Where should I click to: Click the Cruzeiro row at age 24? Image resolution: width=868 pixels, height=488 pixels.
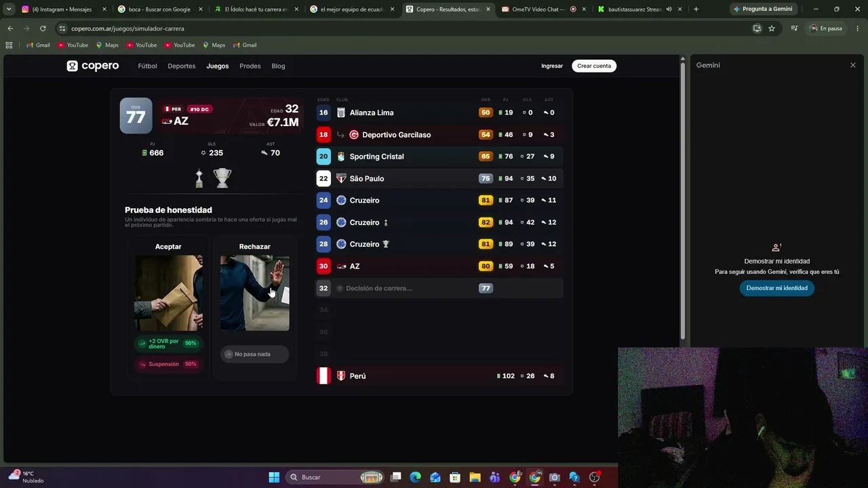click(x=439, y=201)
